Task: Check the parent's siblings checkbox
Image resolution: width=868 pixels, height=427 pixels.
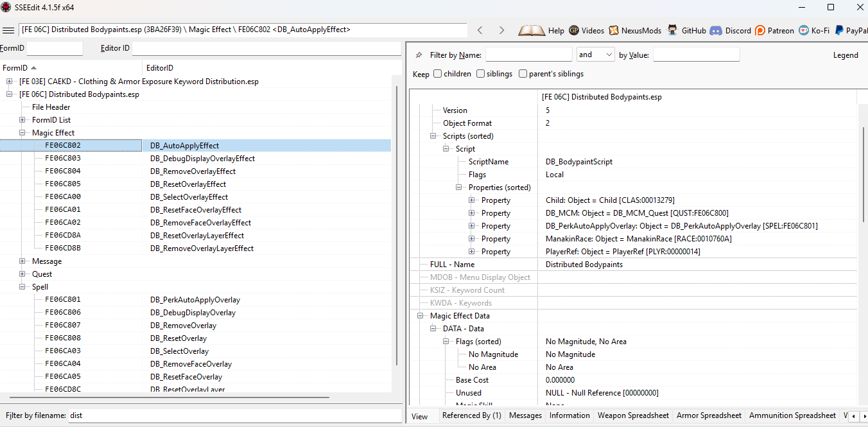Action: tap(523, 74)
